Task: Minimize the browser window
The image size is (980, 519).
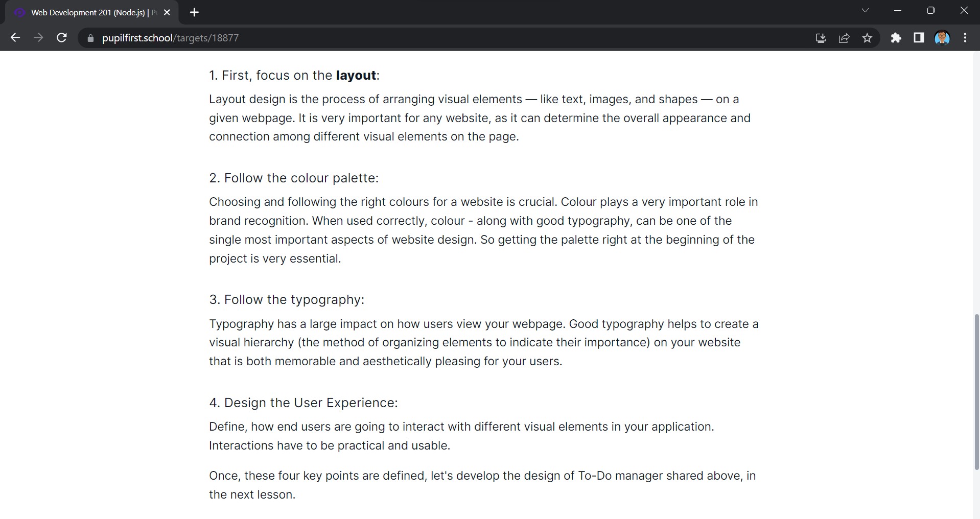Action: point(898,10)
